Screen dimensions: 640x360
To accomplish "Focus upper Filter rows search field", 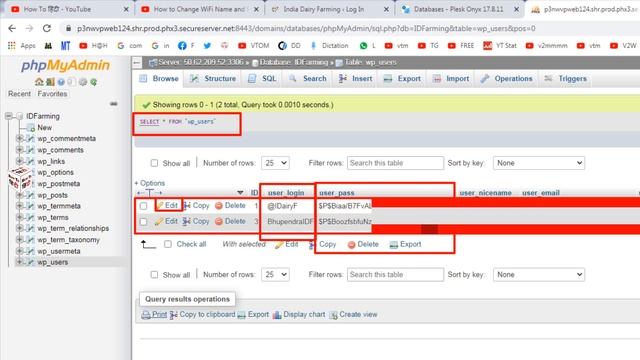I will pos(395,163).
